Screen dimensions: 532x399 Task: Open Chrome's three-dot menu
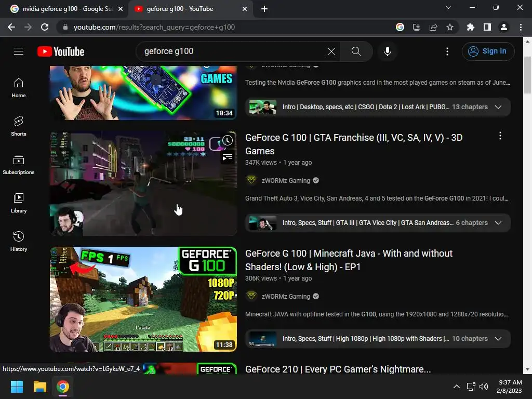pos(521,27)
